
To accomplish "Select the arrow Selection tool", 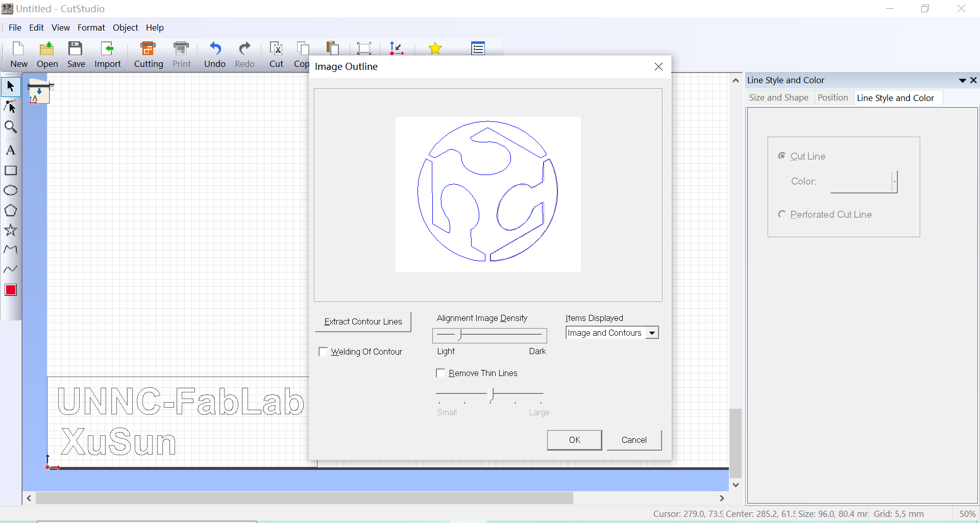I will pyautogui.click(x=11, y=87).
